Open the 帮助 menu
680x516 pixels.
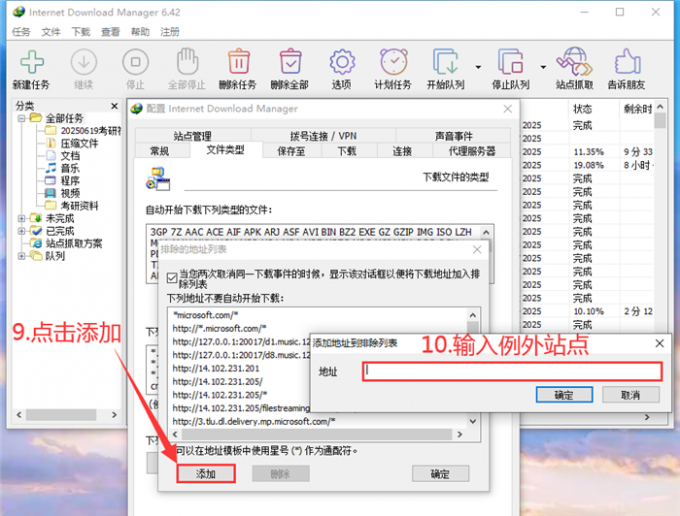click(x=140, y=32)
